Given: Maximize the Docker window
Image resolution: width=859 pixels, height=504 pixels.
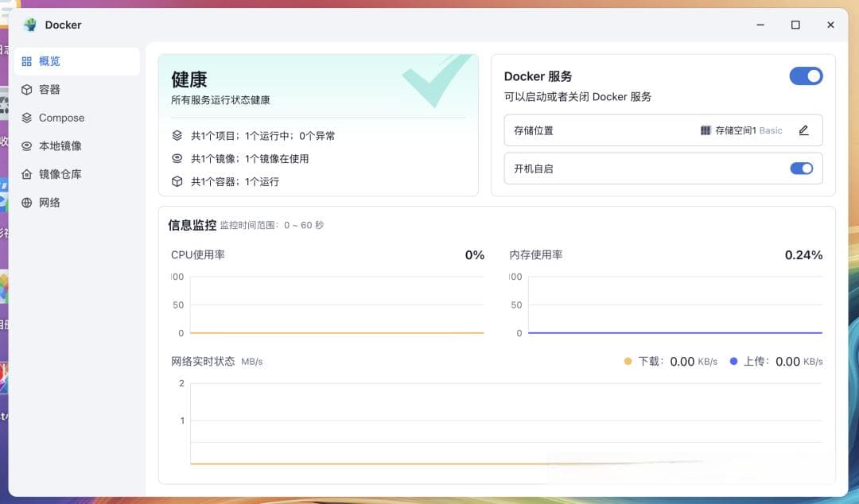Looking at the screenshot, I should click(795, 25).
